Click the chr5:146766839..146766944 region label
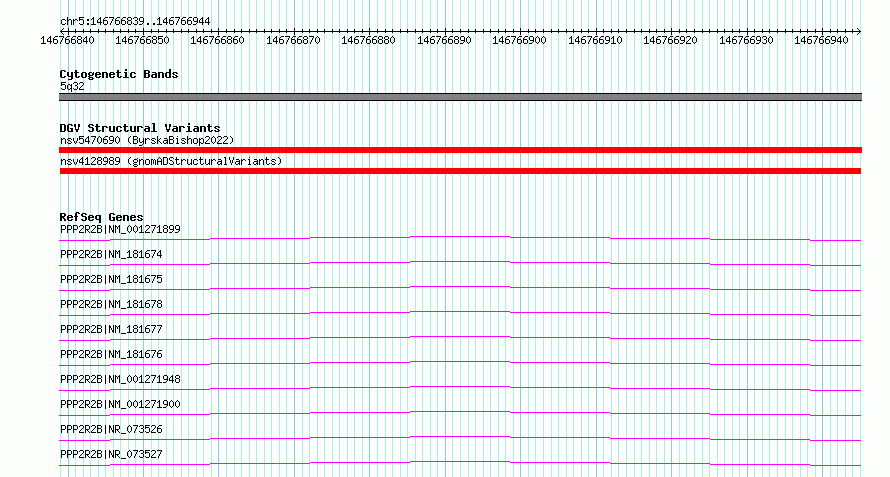Screen dimensions: 890x477 click(135, 22)
